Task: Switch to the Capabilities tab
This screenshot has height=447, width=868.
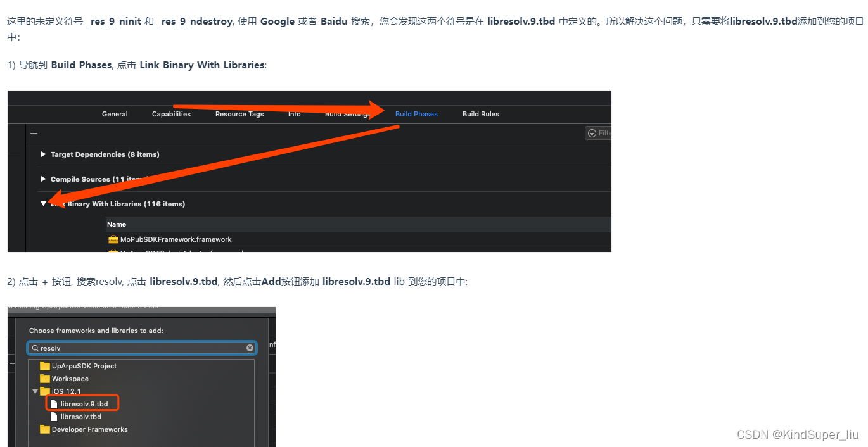Action: [171, 114]
